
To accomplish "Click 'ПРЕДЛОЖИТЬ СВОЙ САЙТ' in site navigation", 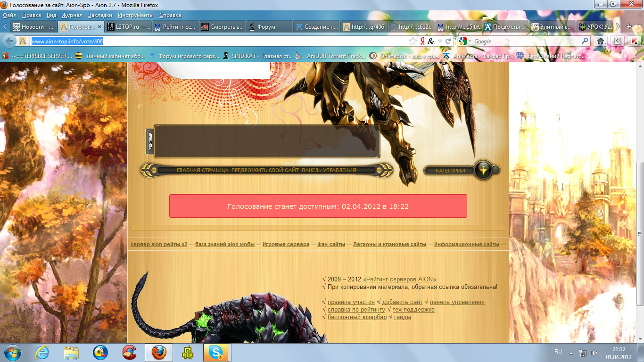I will pyautogui.click(x=265, y=170).
